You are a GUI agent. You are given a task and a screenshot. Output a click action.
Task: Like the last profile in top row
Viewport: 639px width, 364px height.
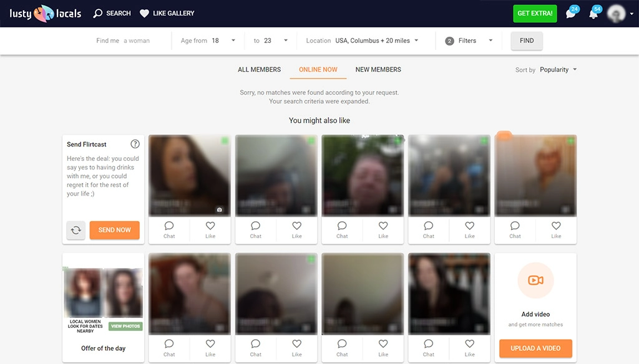click(556, 226)
